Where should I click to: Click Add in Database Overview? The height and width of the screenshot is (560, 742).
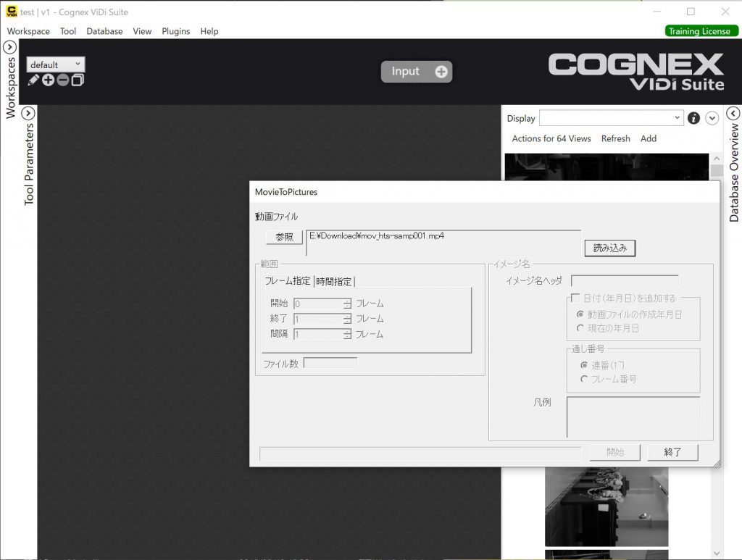[649, 138]
